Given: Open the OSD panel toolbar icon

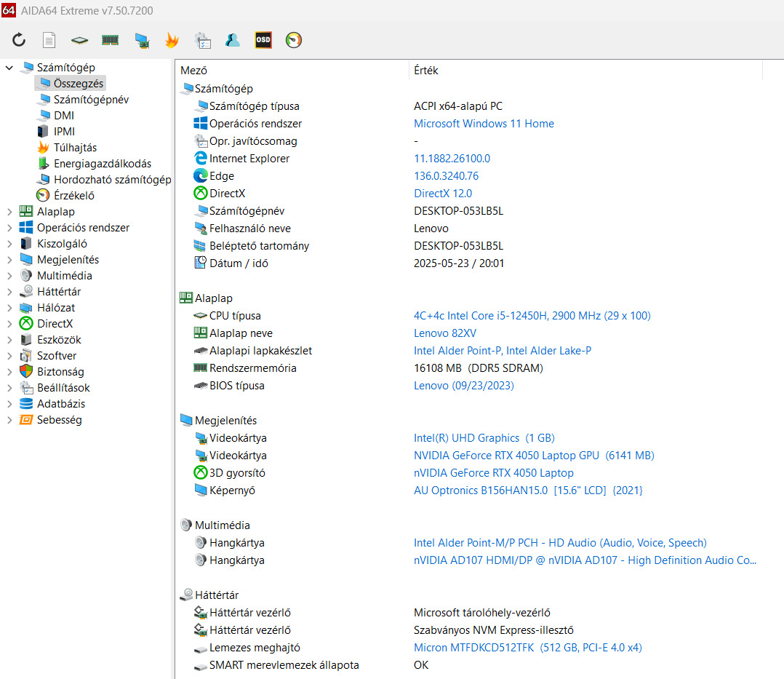Looking at the screenshot, I should (x=263, y=40).
